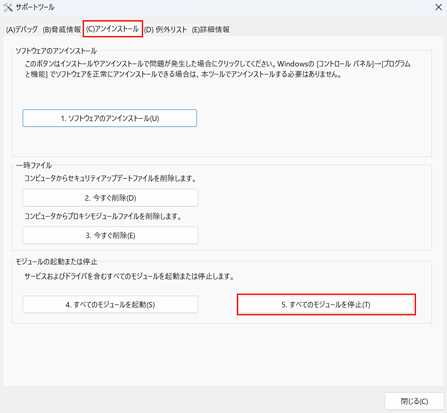This screenshot has height=413, width=447.
Task: Open the (B)脅威情報 tab
Action: [62, 29]
